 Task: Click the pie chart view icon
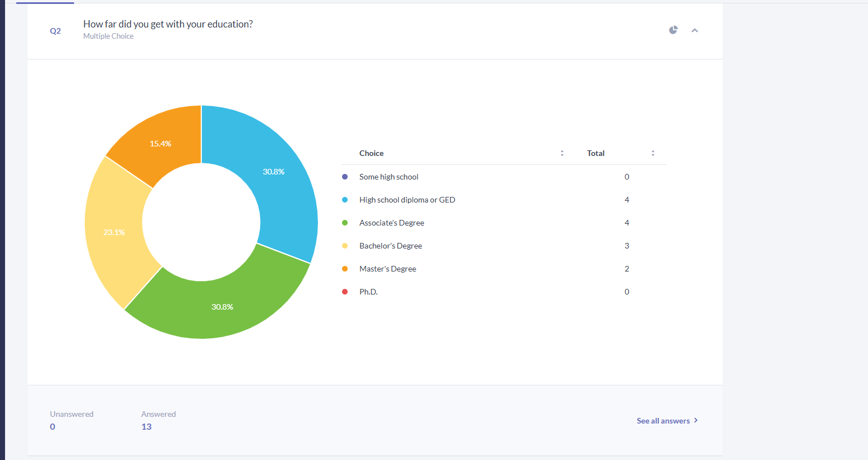673,30
